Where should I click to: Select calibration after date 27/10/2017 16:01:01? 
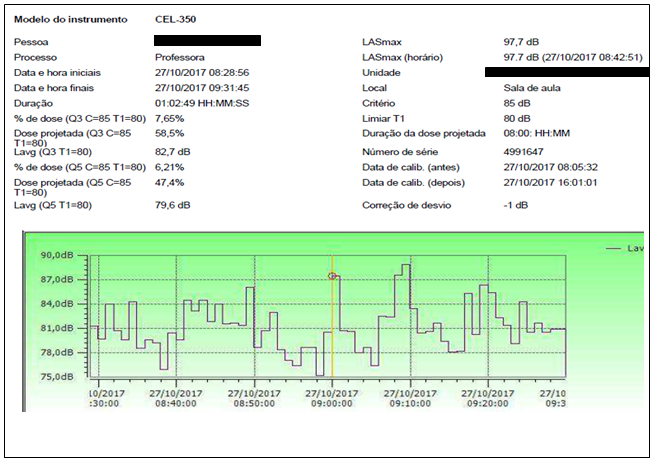coord(550,181)
